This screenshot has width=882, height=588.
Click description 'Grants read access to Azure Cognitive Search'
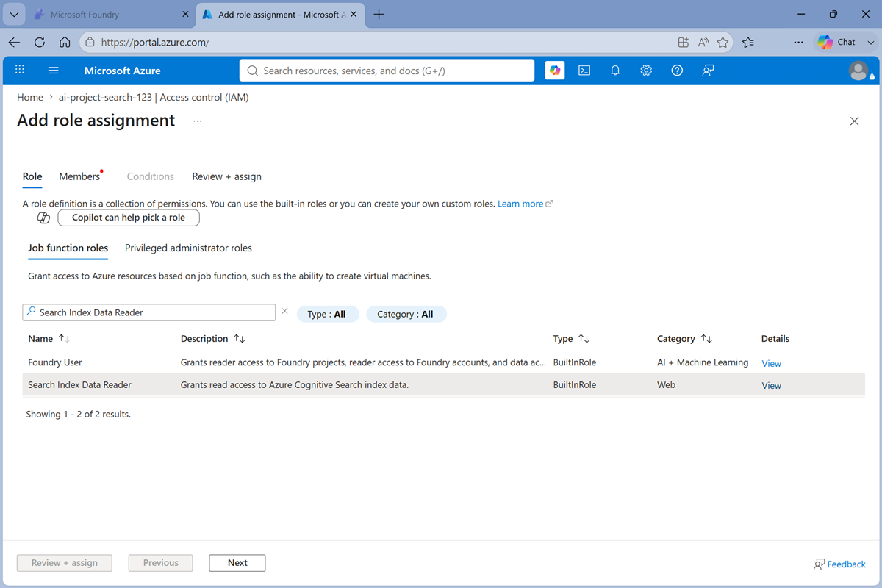(295, 384)
